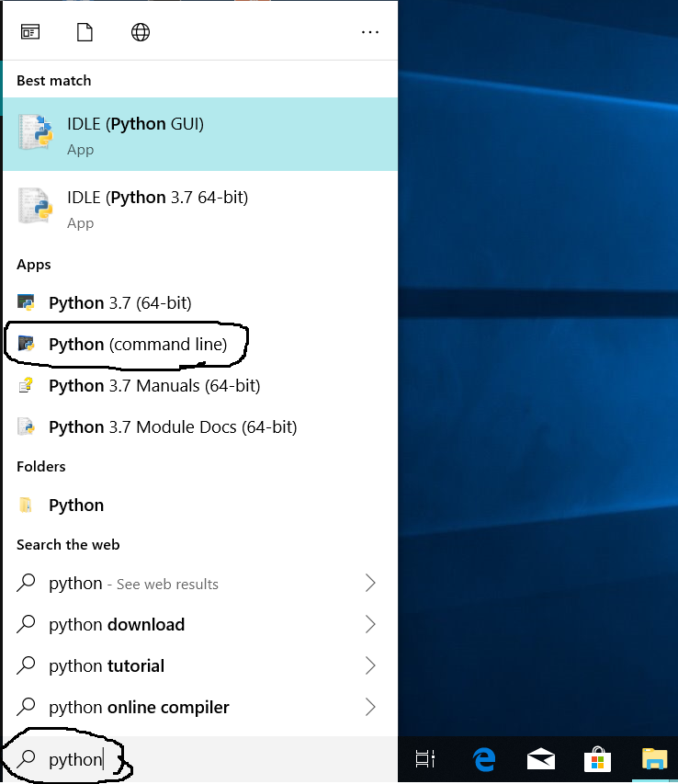678x784 pixels.
Task: Open Task View on the taskbar
Action: [425, 759]
